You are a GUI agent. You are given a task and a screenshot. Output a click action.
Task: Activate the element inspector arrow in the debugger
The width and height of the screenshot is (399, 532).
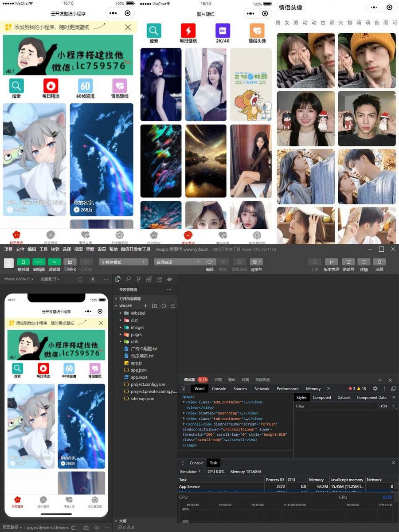(x=183, y=388)
